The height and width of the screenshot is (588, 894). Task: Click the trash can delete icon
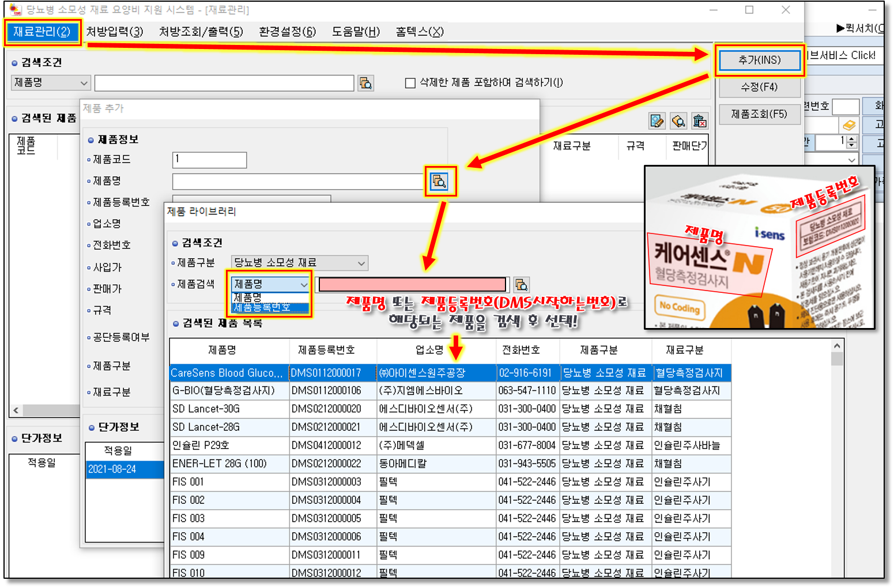700,121
